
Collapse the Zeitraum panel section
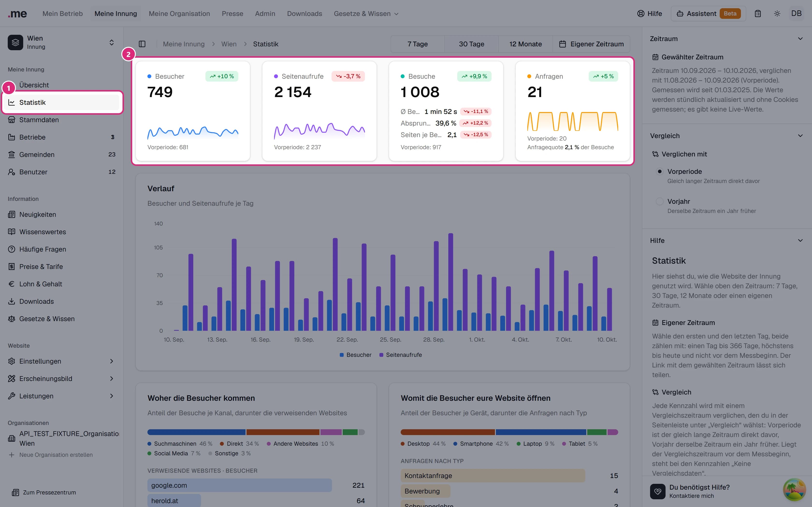(800, 39)
